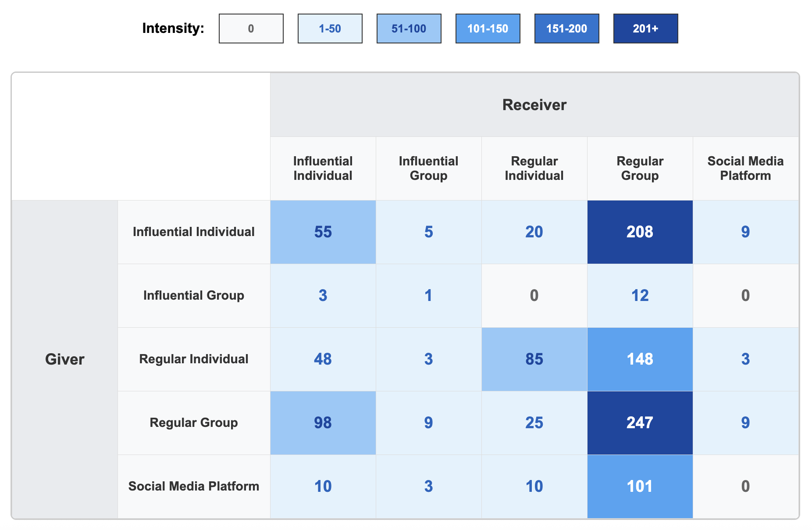The height and width of the screenshot is (530, 812).
Task: Click the Receiver header cell
Action: tap(534, 105)
